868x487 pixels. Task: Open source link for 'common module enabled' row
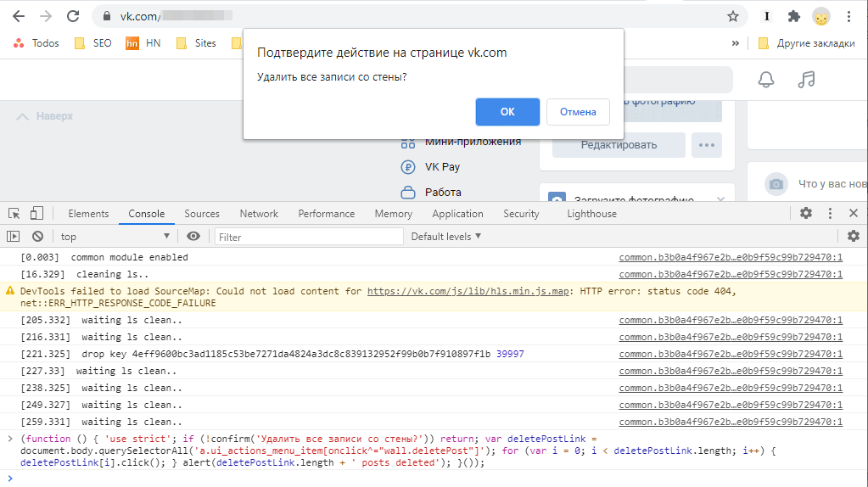tap(731, 257)
